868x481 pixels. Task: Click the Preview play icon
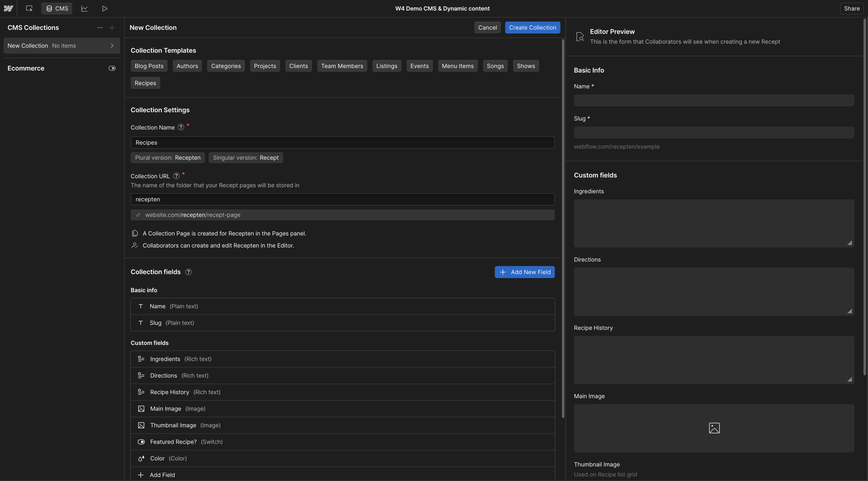[104, 9]
